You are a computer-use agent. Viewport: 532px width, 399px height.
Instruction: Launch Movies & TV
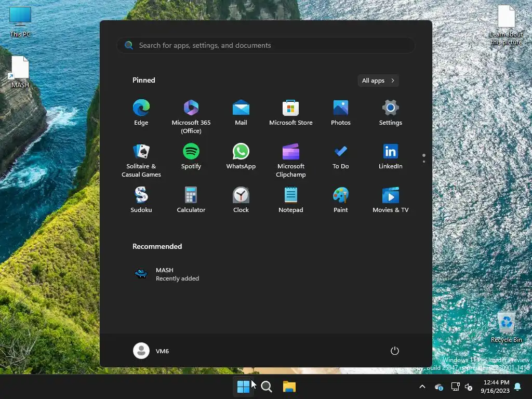click(x=391, y=200)
